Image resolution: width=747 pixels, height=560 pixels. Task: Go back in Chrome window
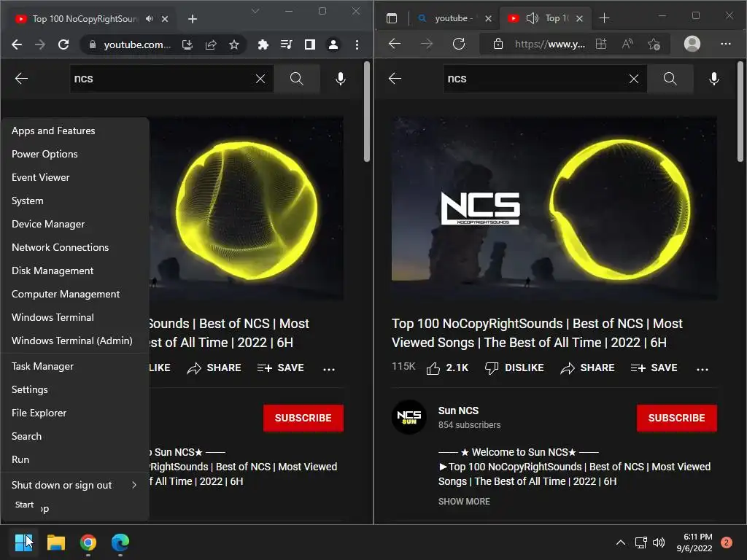[x=17, y=44]
